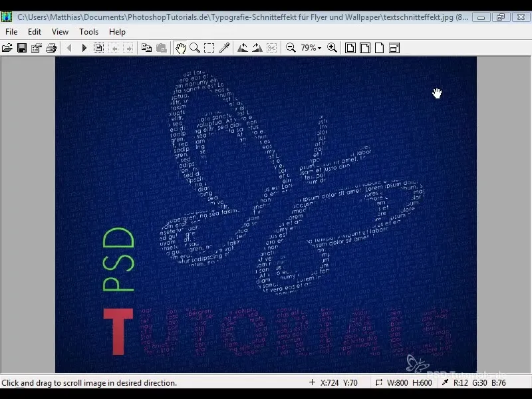This screenshot has height=399, width=532.
Task: Restore down the image viewer window
Action: 501,17
